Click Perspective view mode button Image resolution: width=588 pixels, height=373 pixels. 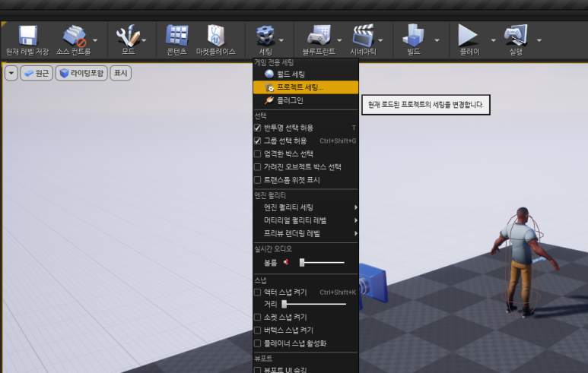point(37,73)
